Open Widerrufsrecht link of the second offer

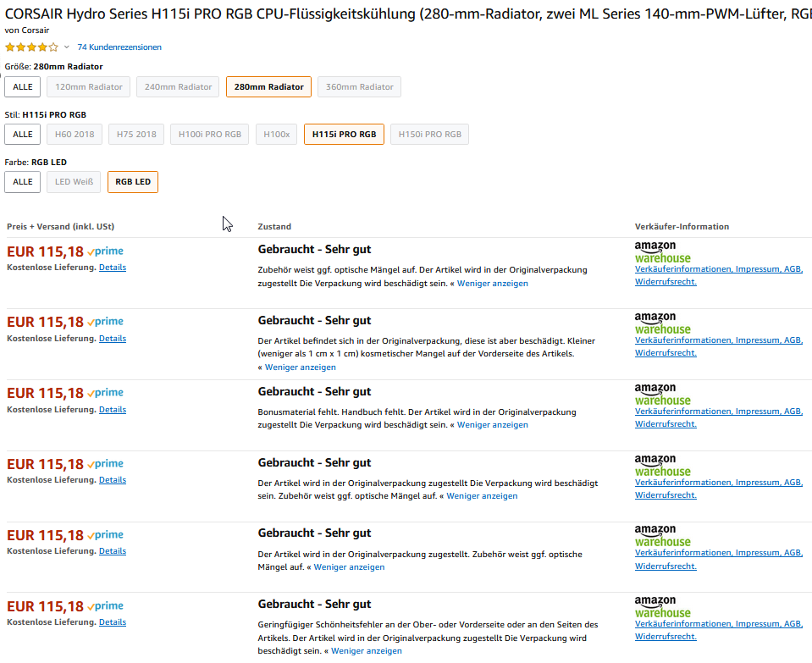point(666,353)
